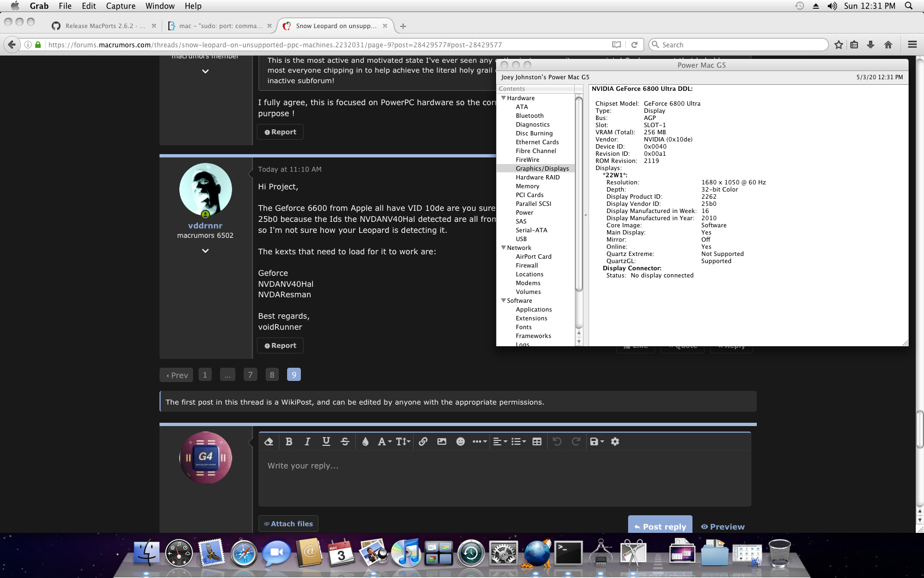Open the Window menu in the menu bar
Viewport: 924px width, 578px height.
[160, 6]
